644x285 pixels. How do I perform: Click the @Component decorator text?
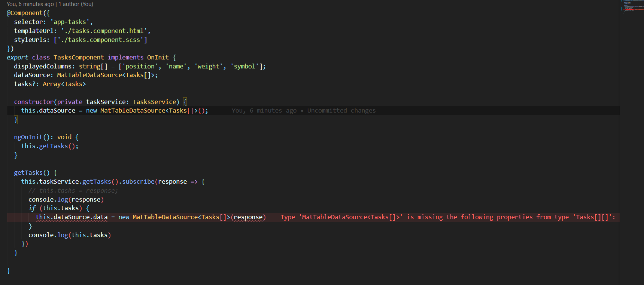(x=25, y=13)
